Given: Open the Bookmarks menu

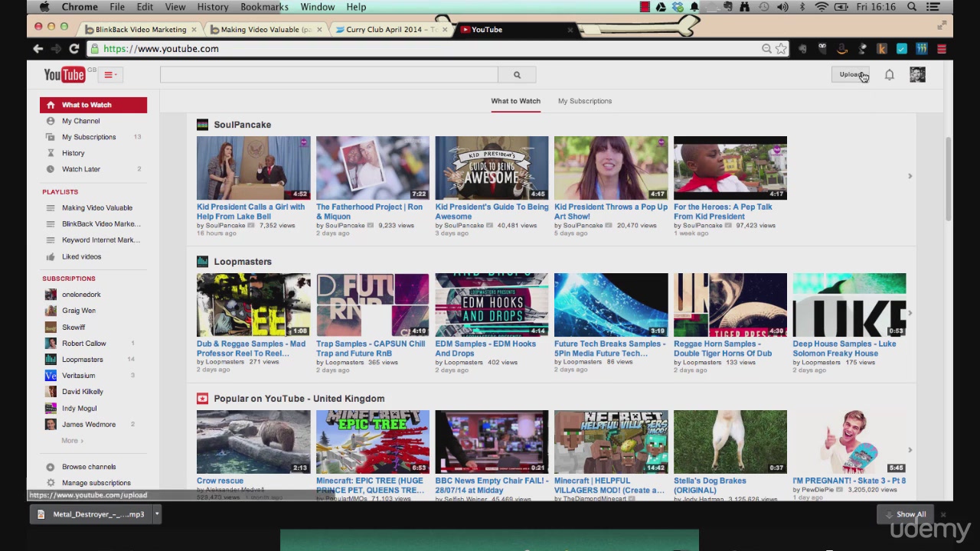Looking at the screenshot, I should pyautogui.click(x=264, y=7).
